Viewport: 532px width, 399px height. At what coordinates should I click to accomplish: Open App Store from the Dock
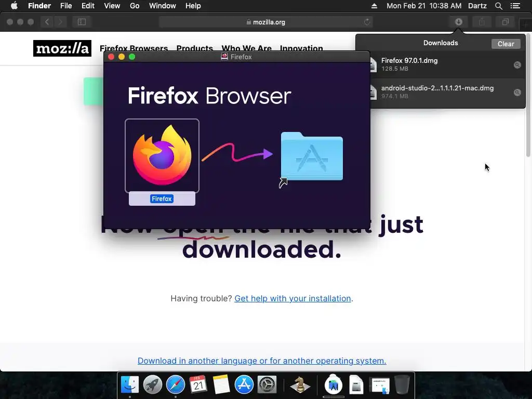pos(244,384)
